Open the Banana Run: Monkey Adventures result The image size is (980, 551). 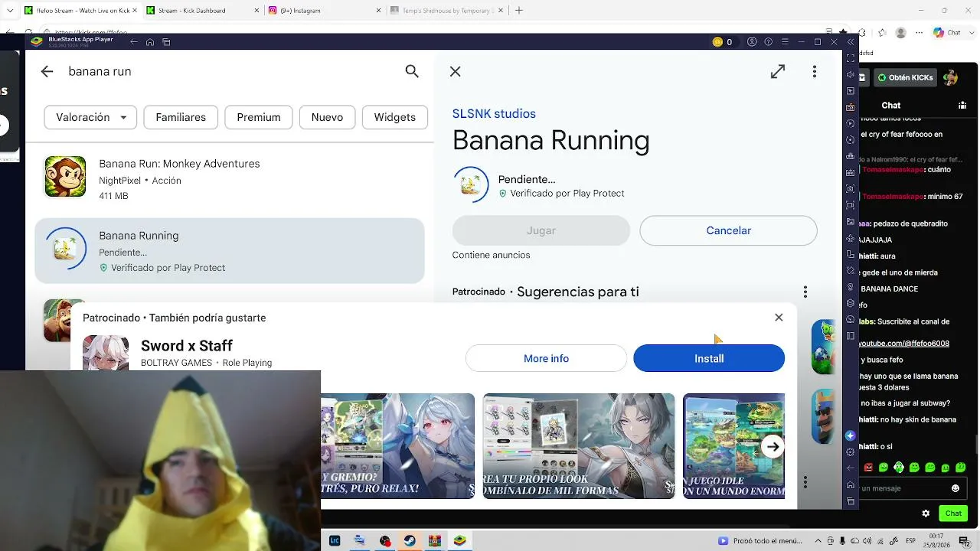(230, 179)
